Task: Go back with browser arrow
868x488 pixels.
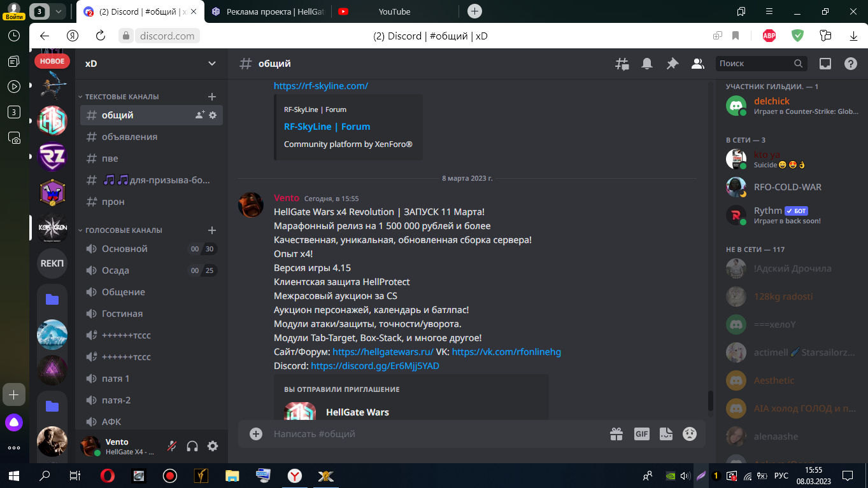Action: click(44, 36)
